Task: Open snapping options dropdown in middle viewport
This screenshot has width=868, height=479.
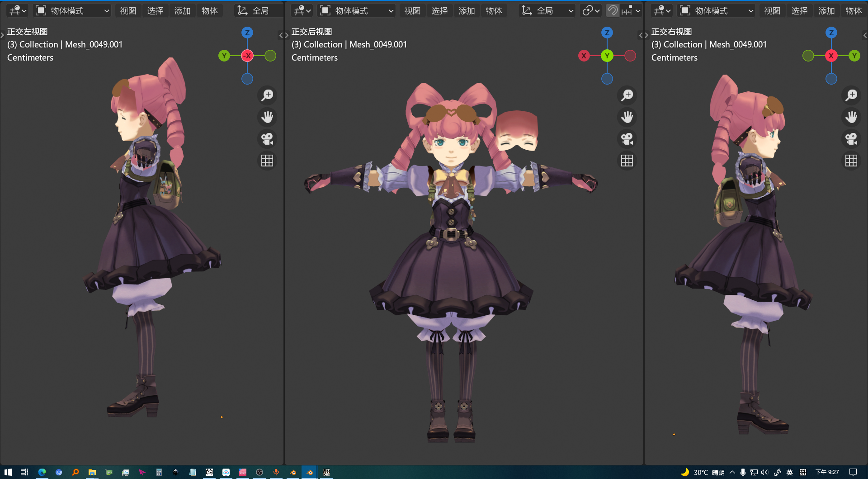Action: pos(631,10)
